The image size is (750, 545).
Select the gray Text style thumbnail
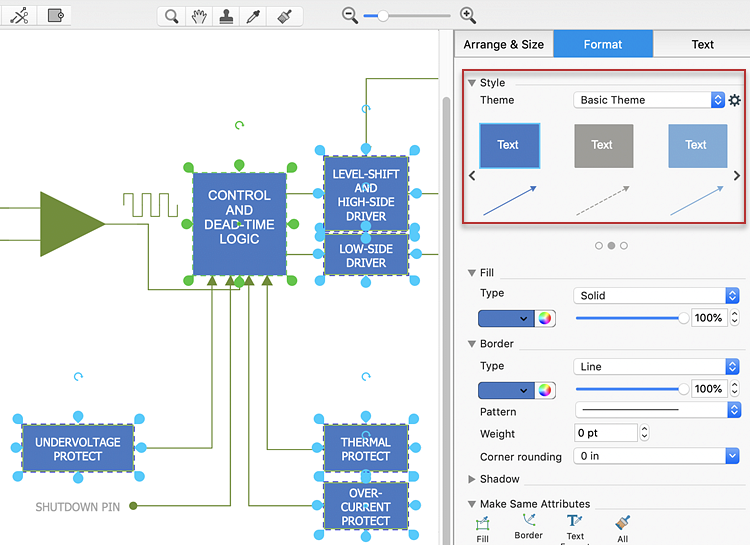coord(603,146)
